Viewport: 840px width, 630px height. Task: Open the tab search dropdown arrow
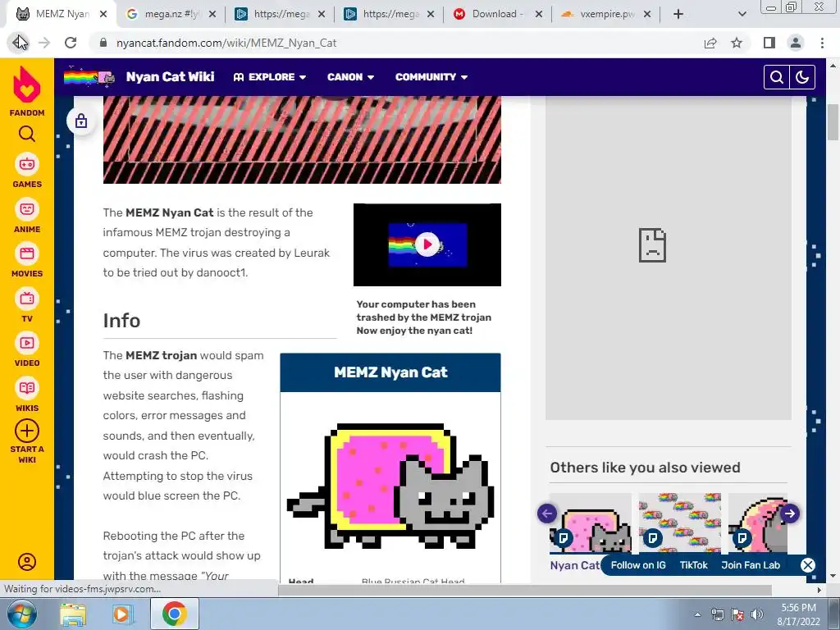click(x=742, y=14)
